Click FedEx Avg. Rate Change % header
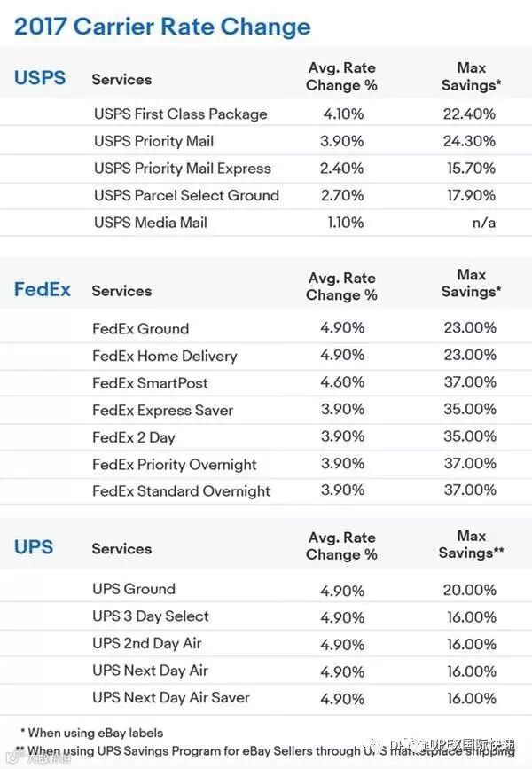Screen dimensions: 532x769 [341, 286]
